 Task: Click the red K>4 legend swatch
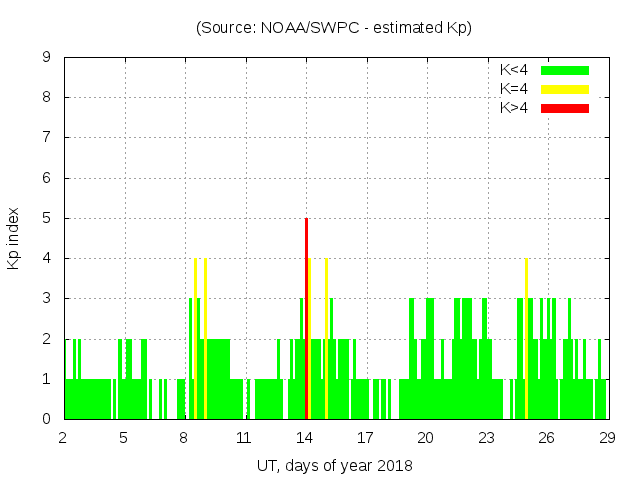[565, 108]
